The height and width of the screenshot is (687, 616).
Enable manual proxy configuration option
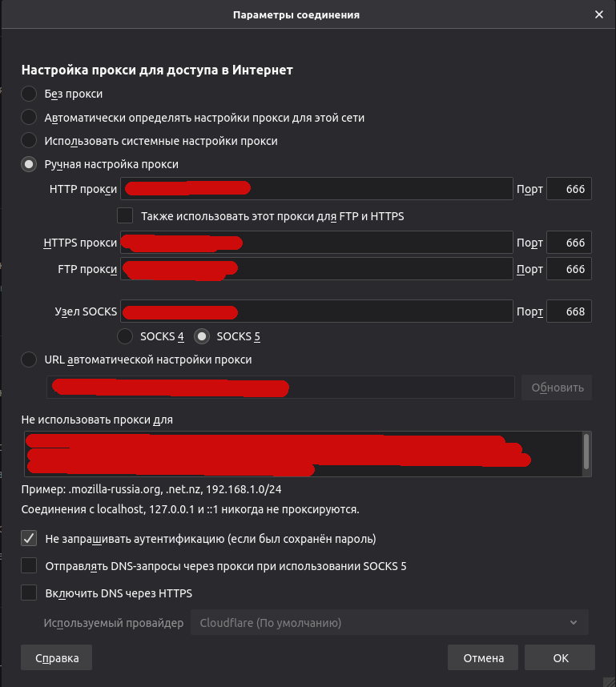(x=29, y=163)
